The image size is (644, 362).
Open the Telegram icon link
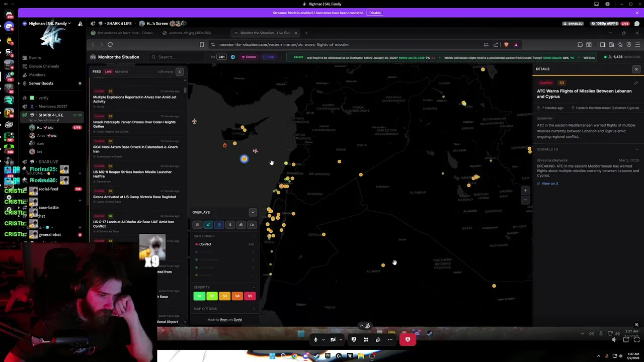pos(232,57)
